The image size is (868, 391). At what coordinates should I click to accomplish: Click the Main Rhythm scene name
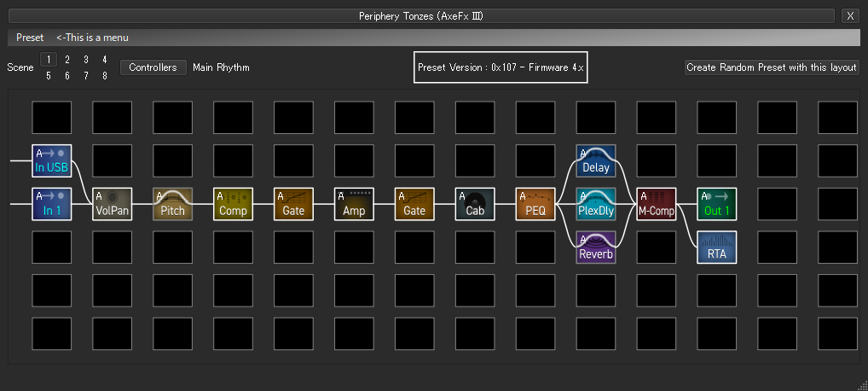(222, 67)
